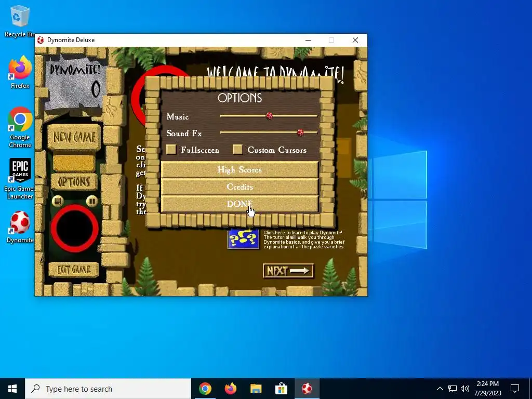Click the blank stone button below NEW GAME

(74, 163)
